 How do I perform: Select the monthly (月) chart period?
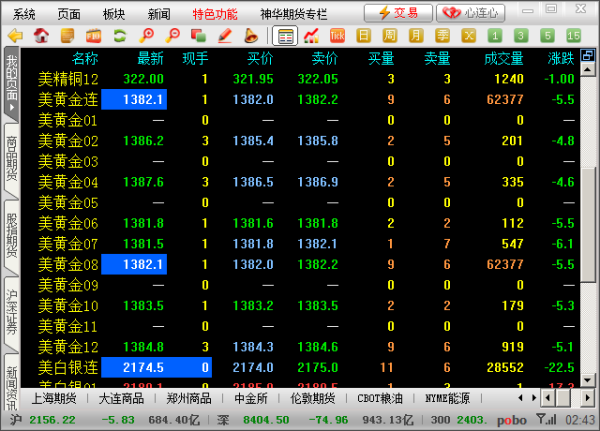pyautogui.click(x=416, y=36)
